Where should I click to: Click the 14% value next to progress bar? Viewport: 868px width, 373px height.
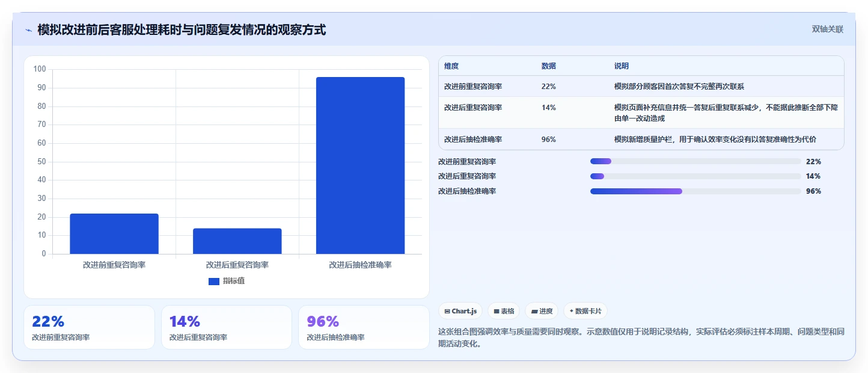coord(813,176)
